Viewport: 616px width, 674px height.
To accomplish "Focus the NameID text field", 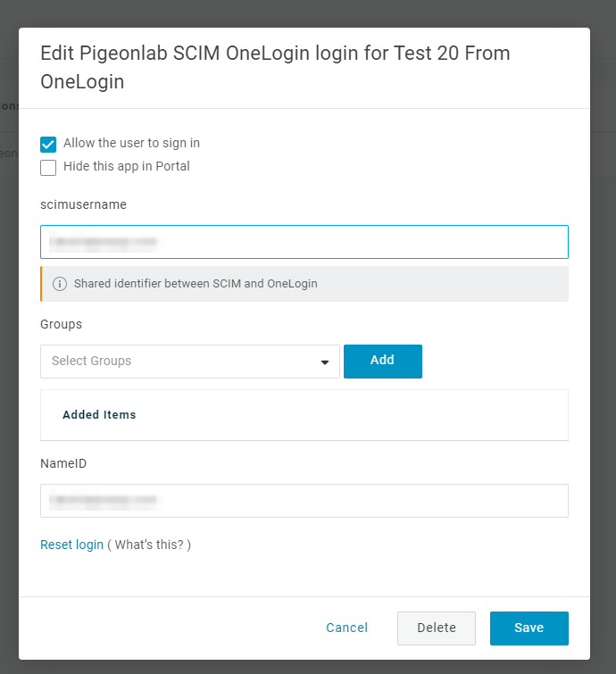I will click(x=304, y=500).
